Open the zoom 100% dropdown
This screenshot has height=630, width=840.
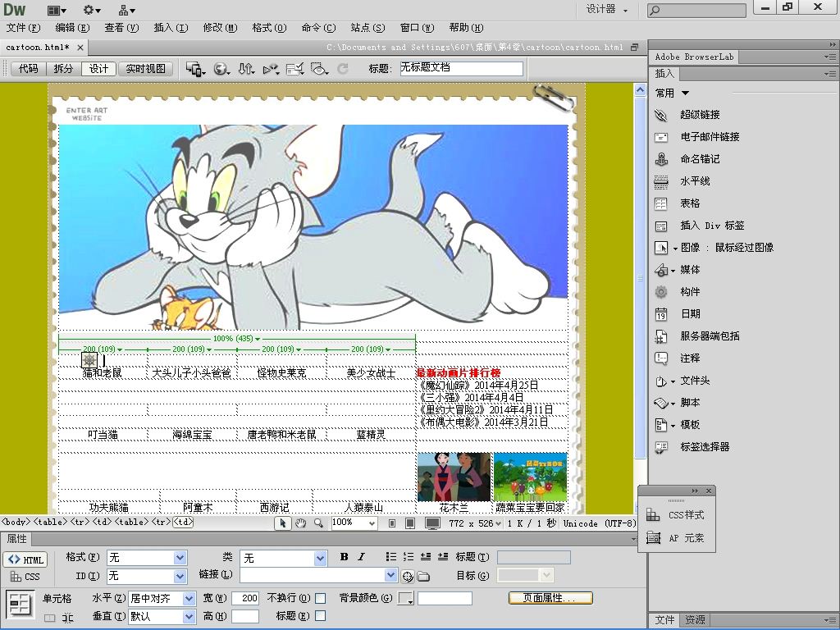(x=372, y=523)
